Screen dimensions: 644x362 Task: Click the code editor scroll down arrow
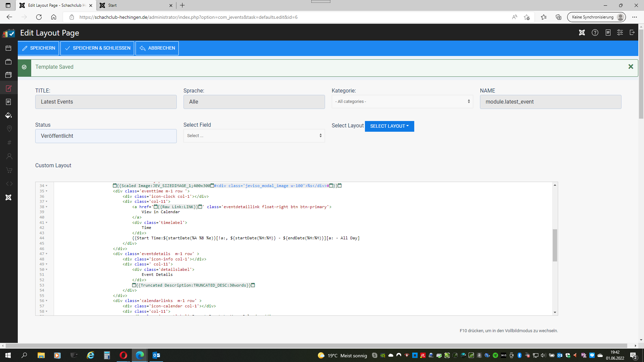555,312
